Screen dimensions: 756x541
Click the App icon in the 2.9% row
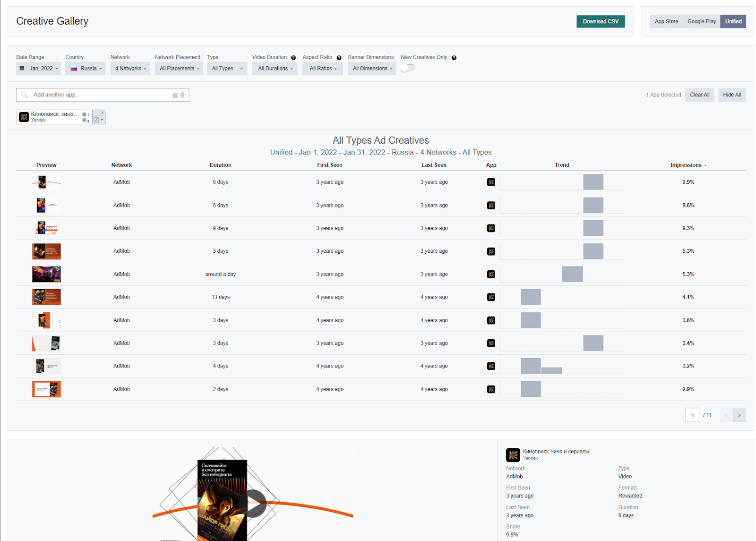491,389
